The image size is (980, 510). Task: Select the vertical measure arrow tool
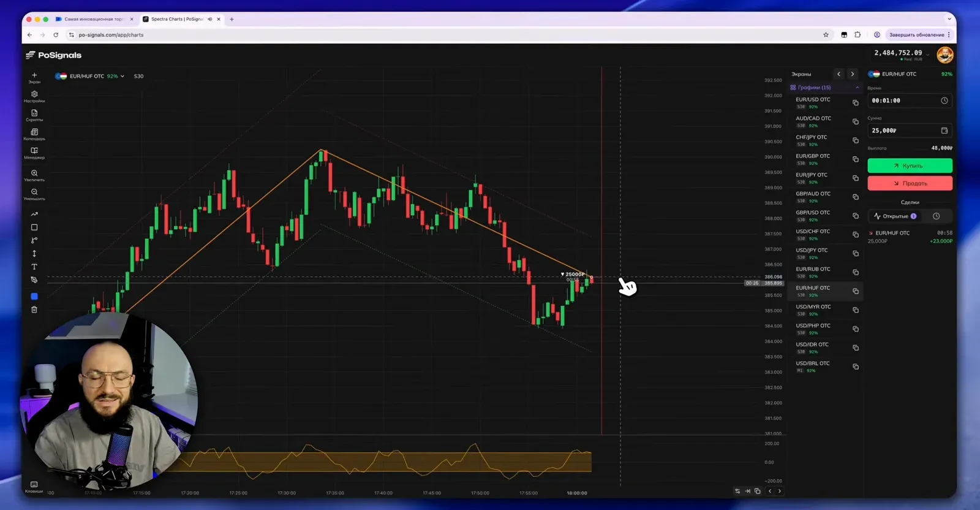click(x=34, y=253)
